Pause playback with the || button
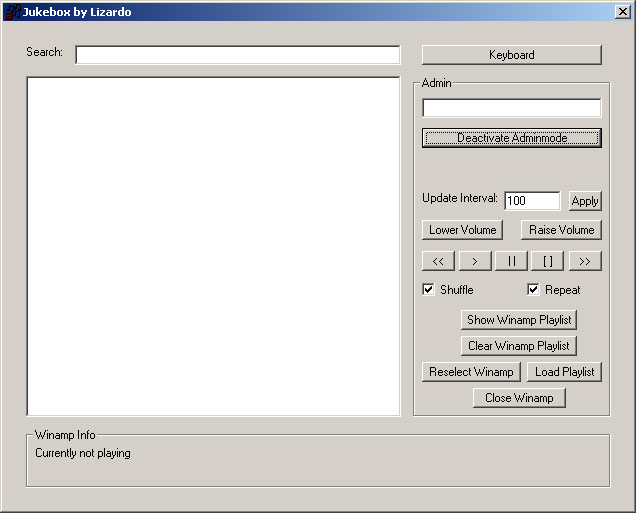 click(x=511, y=261)
